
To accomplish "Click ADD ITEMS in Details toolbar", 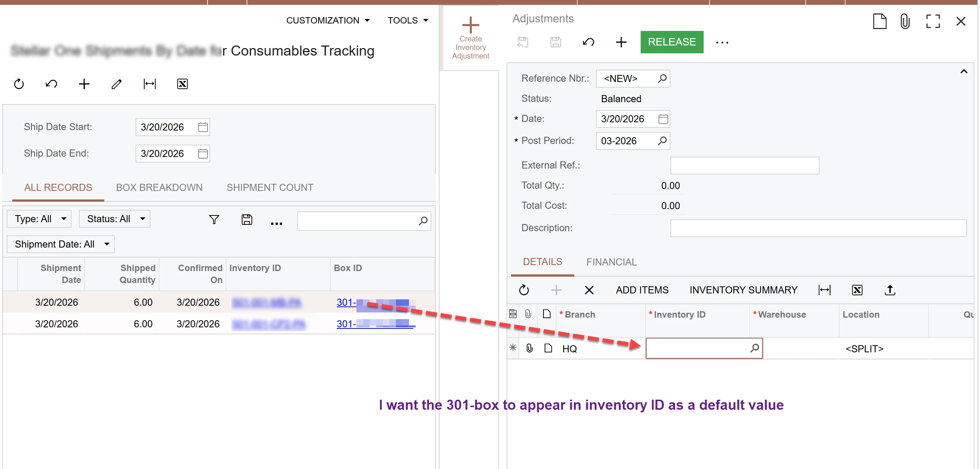I will pyautogui.click(x=642, y=290).
